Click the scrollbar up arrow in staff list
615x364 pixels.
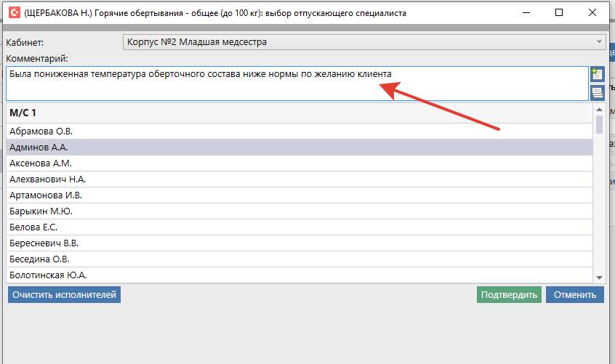tap(599, 109)
